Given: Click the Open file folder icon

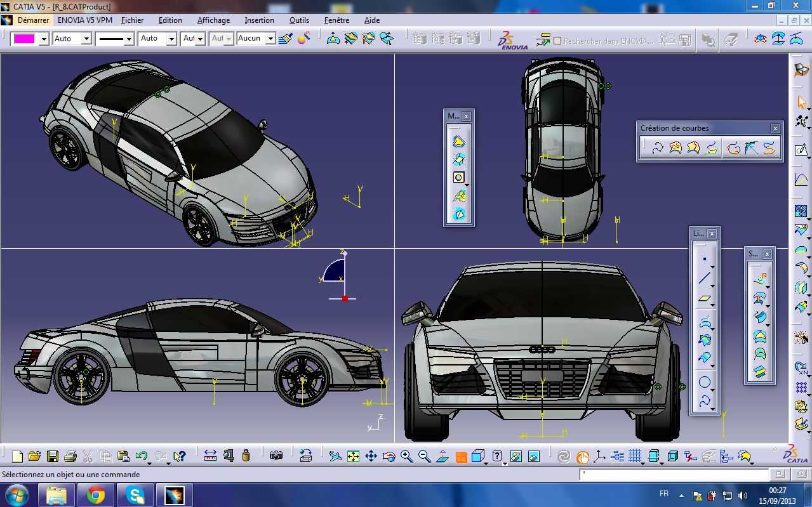Looking at the screenshot, I should click(34, 456).
